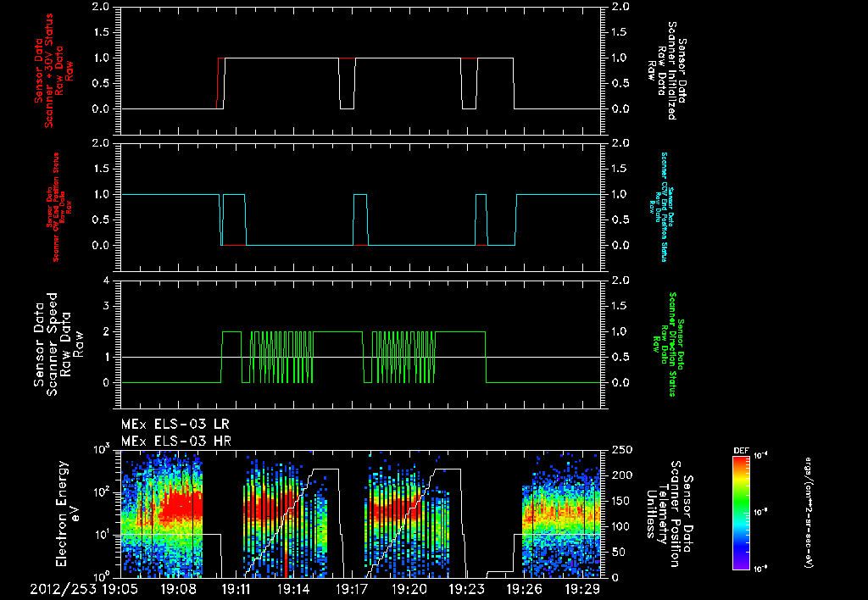Click the 10⁻⁴ label at color bar top

point(761,456)
